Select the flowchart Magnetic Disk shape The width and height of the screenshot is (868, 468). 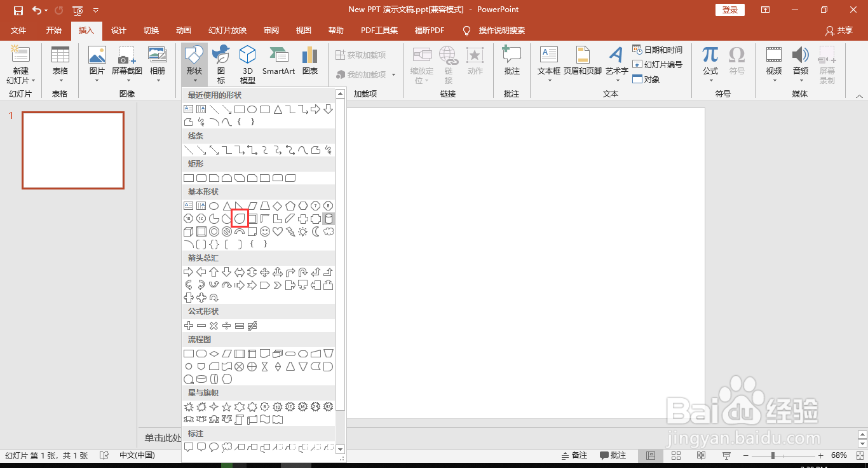click(x=201, y=379)
